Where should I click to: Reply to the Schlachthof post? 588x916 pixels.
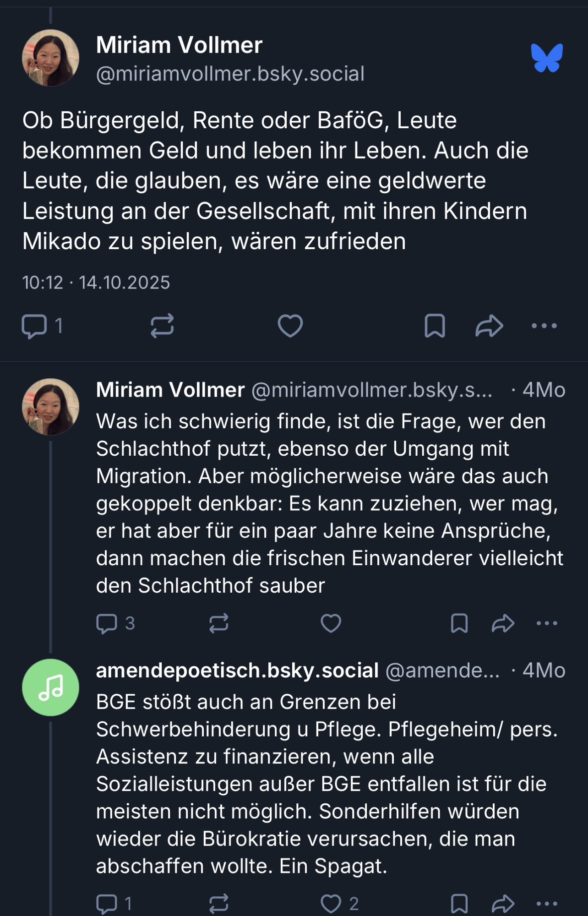tap(107, 623)
